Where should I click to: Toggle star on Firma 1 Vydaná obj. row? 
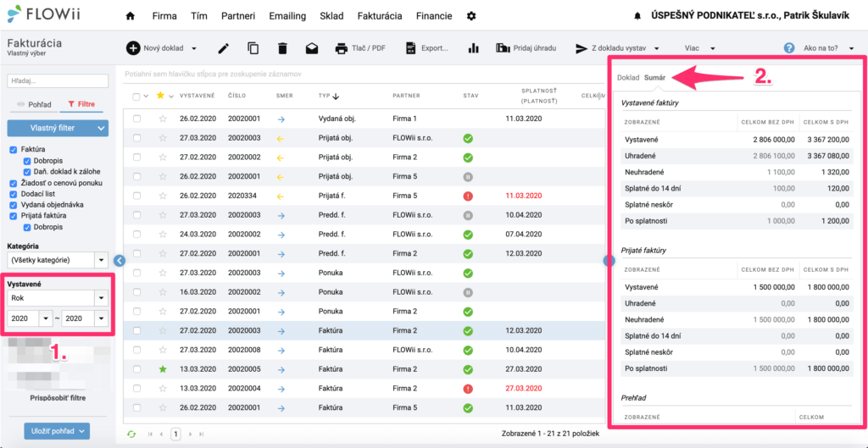click(x=162, y=119)
